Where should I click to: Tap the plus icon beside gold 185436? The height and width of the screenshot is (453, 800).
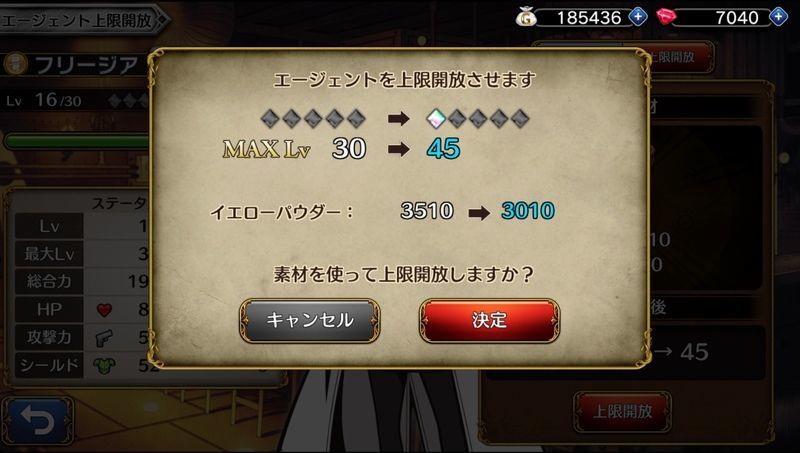pos(638,17)
